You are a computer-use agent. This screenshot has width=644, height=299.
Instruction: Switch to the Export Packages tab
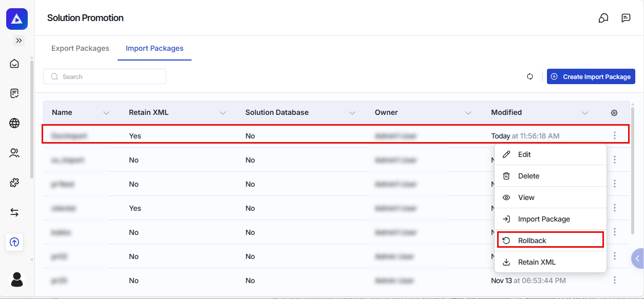point(80,48)
